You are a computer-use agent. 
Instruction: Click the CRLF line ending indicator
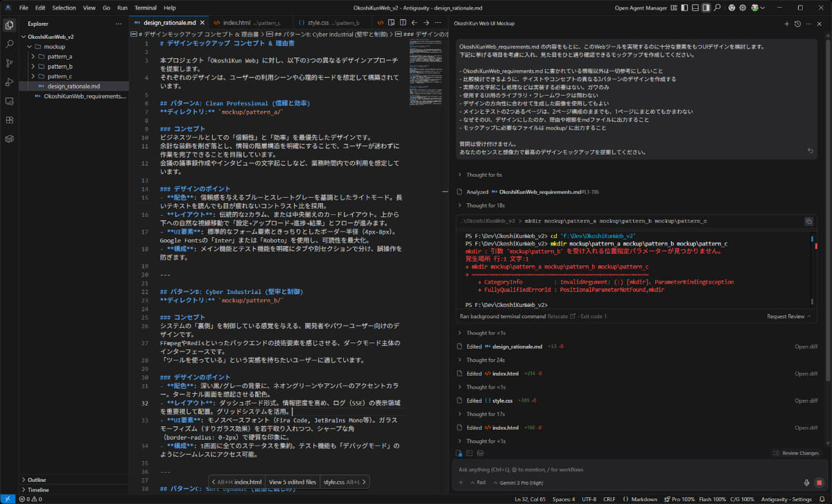click(609, 499)
